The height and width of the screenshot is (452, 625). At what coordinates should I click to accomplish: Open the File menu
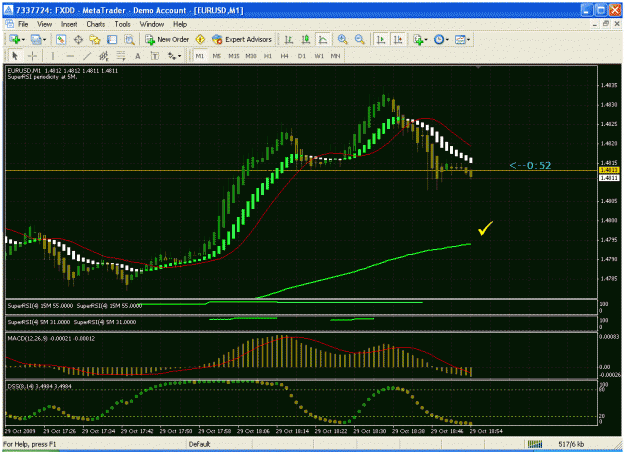(23, 24)
